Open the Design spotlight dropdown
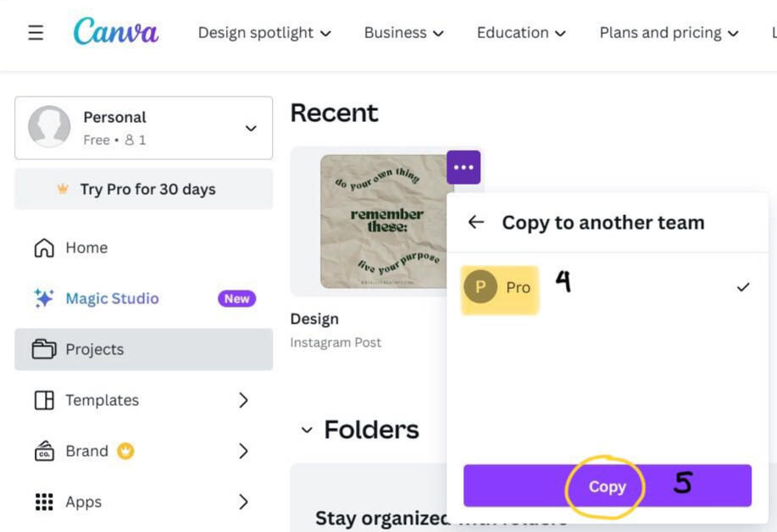Screen dimensions: 777x532 (x=264, y=33)
